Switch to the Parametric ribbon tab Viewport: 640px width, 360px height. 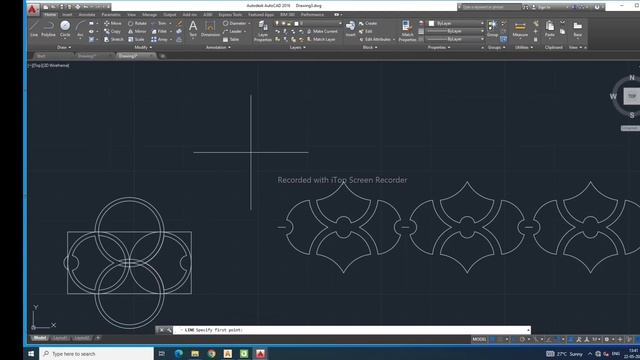111,15
